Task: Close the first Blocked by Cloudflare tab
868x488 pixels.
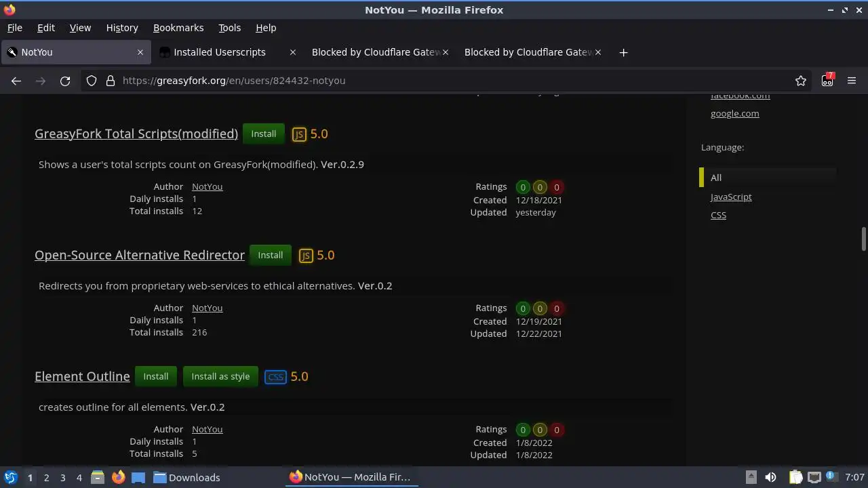Action: coord(446,52)
